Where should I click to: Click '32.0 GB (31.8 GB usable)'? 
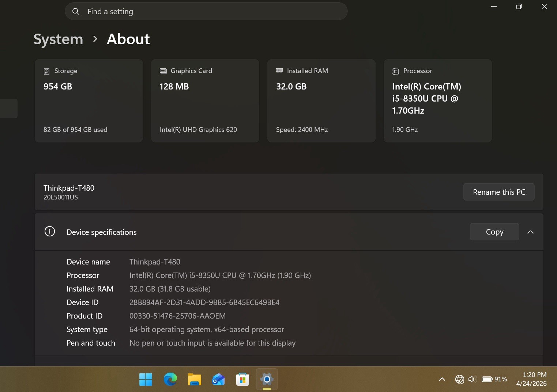(170, 289)
